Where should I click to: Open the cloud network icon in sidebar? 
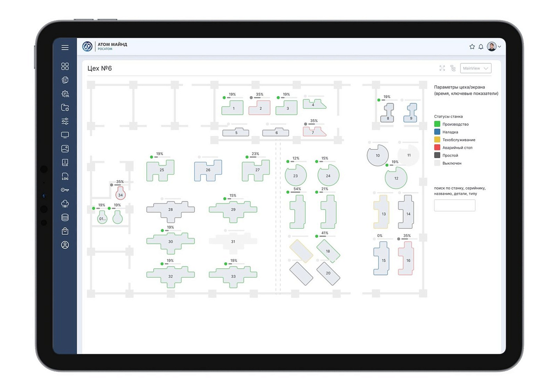pyautogui.click(x=65, y=203)
